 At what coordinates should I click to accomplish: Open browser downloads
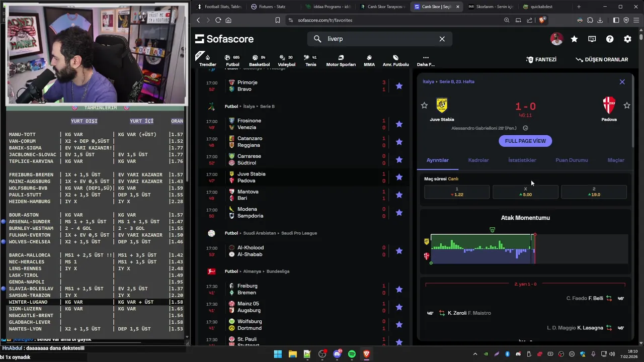coord(600,20)
